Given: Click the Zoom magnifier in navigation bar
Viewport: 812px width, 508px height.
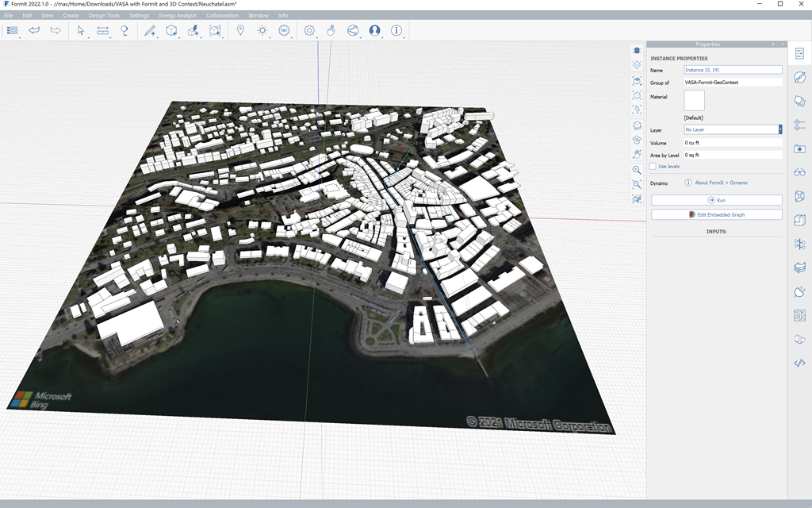Looking at the screenshot, I should (x=637, y=170).
